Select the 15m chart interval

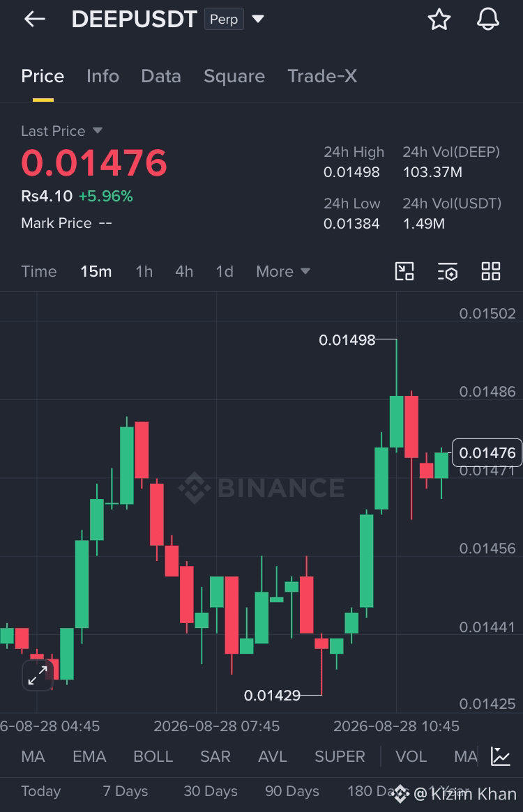[x=96, y=271]
